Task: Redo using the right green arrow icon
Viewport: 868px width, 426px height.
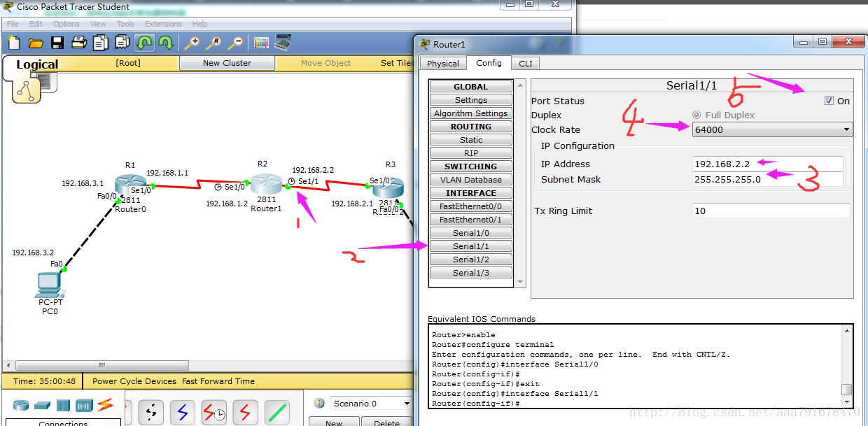Action: point(166,43)
